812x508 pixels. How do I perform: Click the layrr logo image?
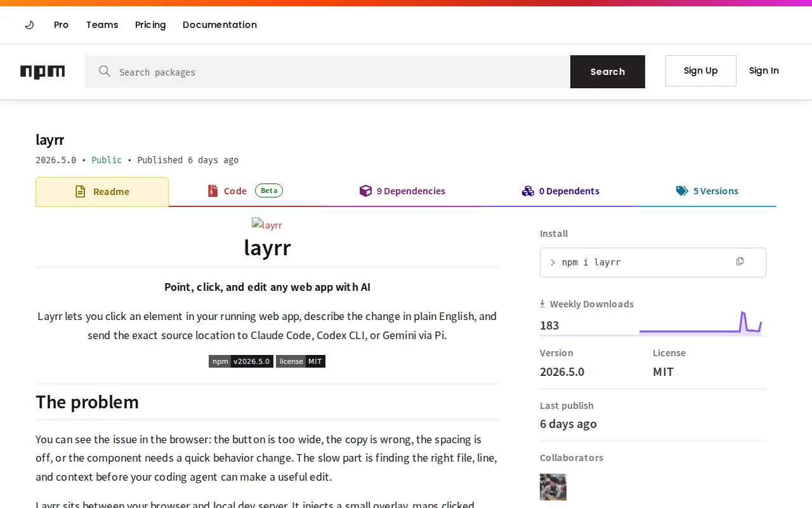pyautogui.click(x=267, y=225)
